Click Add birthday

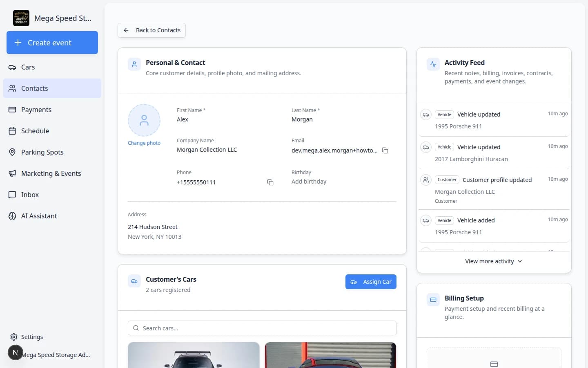pyautogui.click(x=309, y=182)
